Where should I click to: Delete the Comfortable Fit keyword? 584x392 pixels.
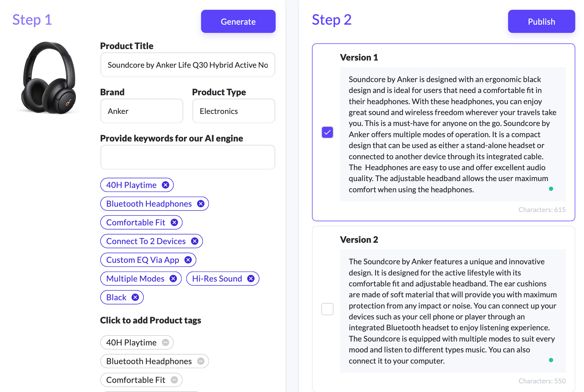coord(174,222)
